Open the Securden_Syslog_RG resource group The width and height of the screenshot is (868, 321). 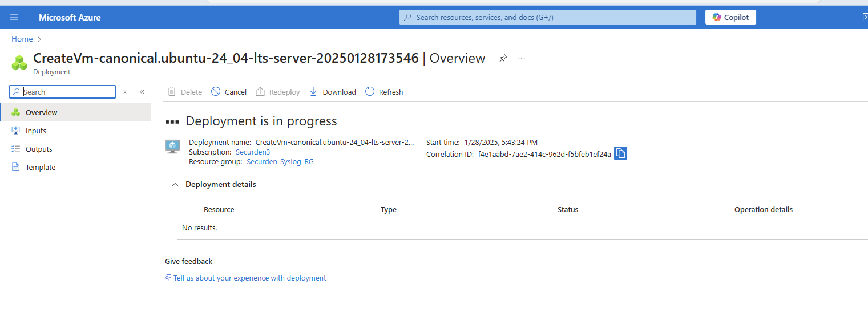(280, 162)
